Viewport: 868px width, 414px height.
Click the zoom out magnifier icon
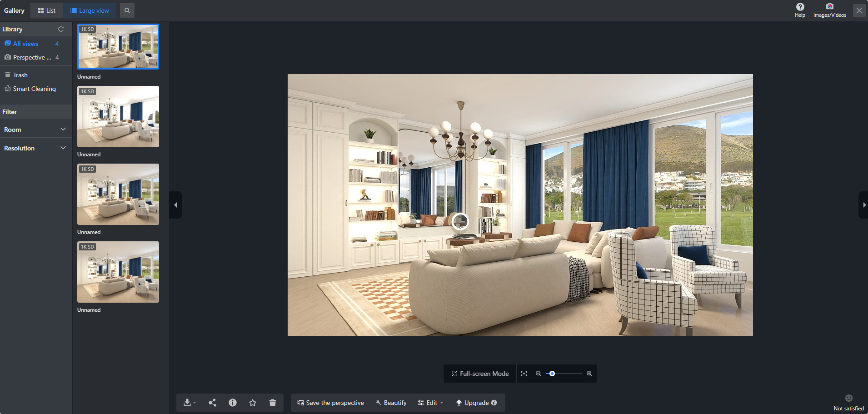tap(539, 374)
